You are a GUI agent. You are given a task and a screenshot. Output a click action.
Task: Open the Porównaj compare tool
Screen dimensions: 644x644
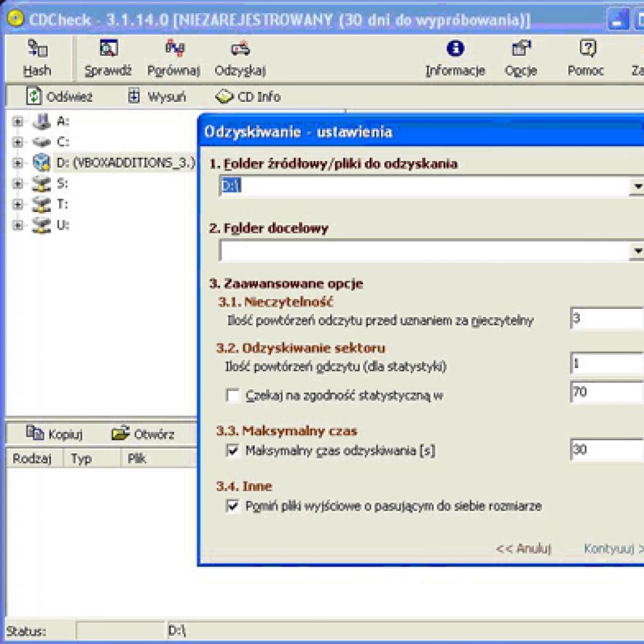pyautogui.click(x=174, y=58)
